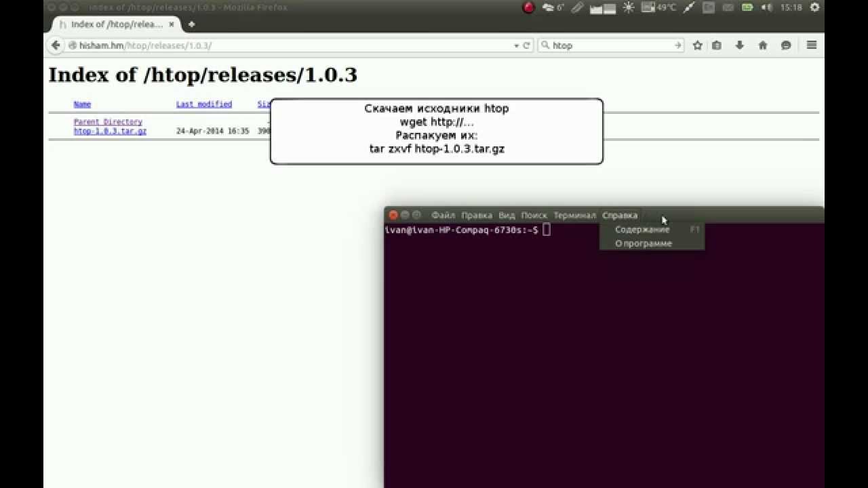868x488 pixels.
Task: Submit the htop search with arrow button
Action: (x=677, y=45)
